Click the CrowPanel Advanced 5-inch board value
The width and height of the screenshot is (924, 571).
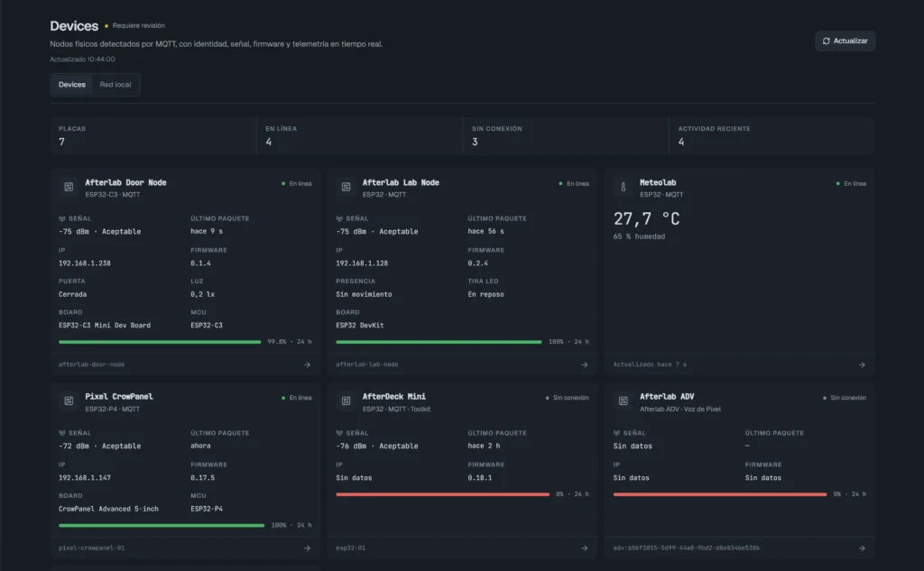pos(108,509)
